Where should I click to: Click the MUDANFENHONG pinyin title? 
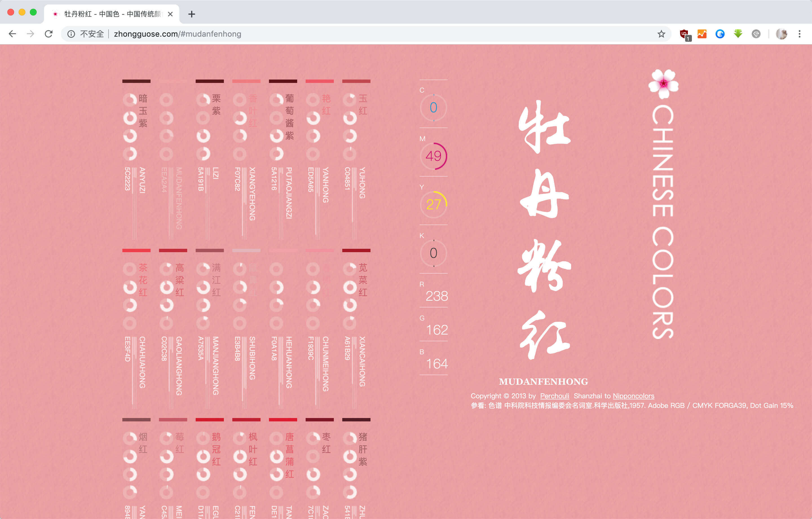click(543, 382)
